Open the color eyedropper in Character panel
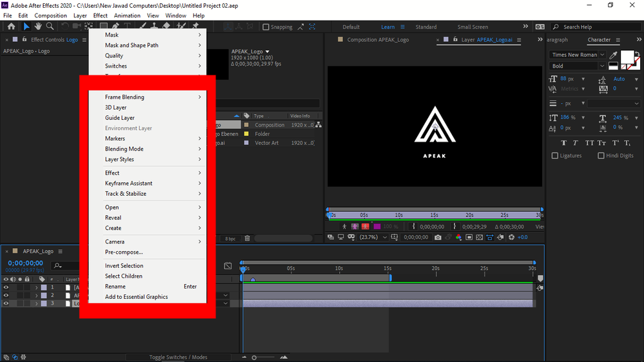 614,55
